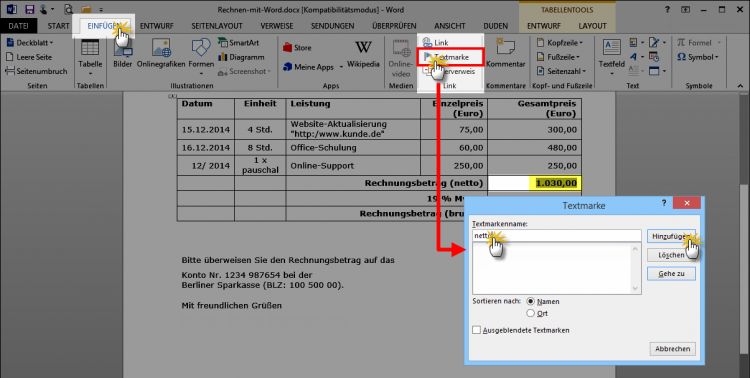
Task: Open the Deckblatt dropdown
Action: (30, 43)
